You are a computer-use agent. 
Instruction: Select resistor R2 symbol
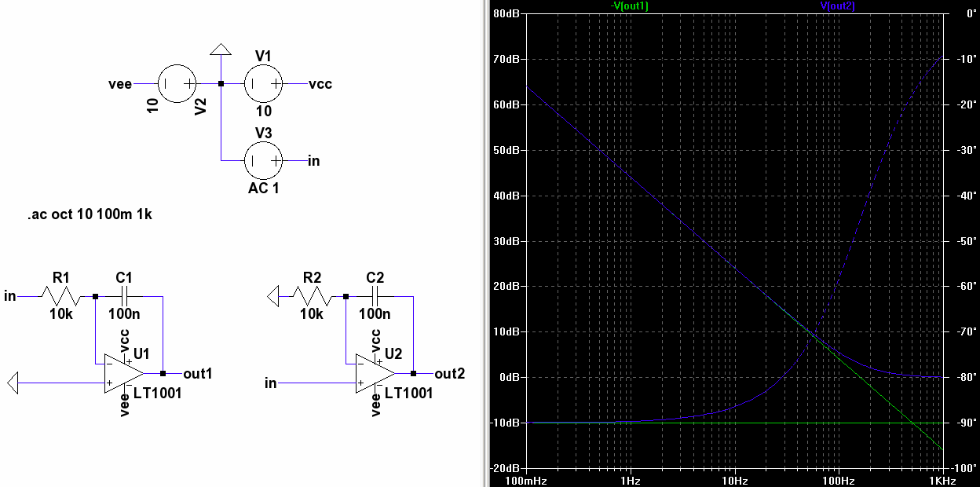click(313, 297)
